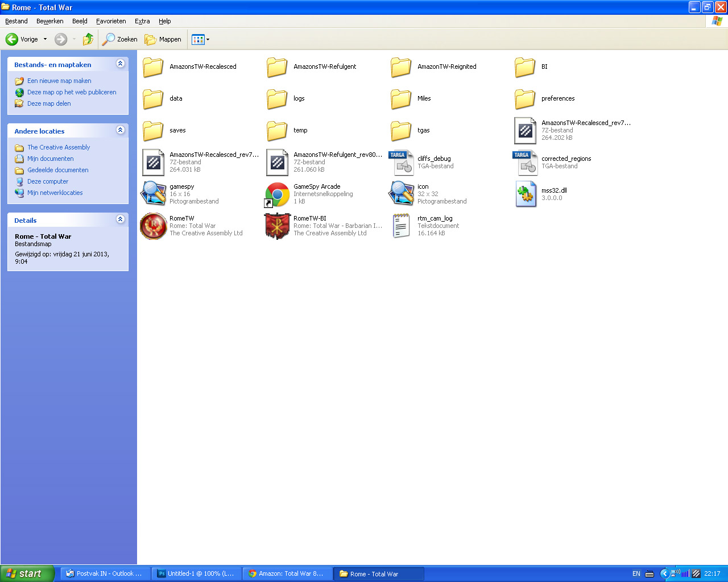
Task: Open the Bewerken menu
Action: 50,21
